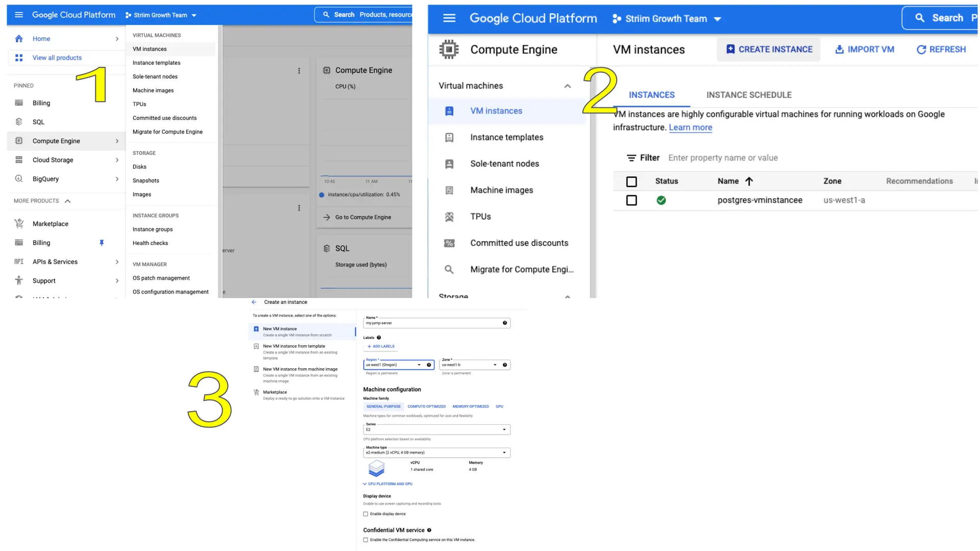The image size is (980, 551).
Task: Click the TPUs icon in Virtual machines list
Action: 449,217
